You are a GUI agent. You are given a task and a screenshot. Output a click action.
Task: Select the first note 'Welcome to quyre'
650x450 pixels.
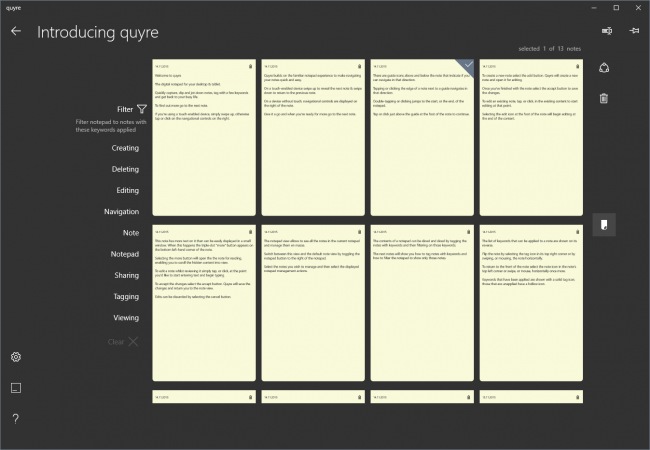[204, 138]
